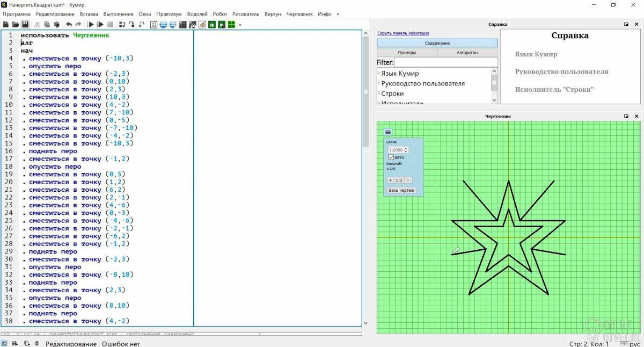The image size is (644, 347).
Task: Expand Язык Кумир tree node
Action: click(x=378, y=73)
